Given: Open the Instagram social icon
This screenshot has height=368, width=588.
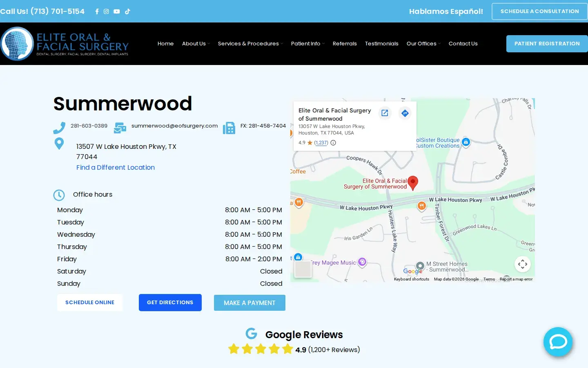Looking at the screenshot, I should (x=106, y=11).
